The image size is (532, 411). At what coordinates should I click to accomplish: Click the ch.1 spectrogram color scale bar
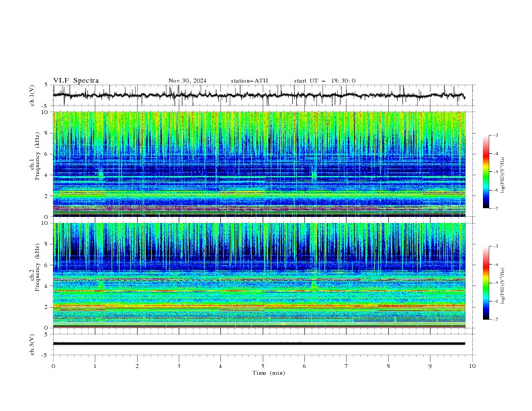pyautogui.click(x=486, y=172)
